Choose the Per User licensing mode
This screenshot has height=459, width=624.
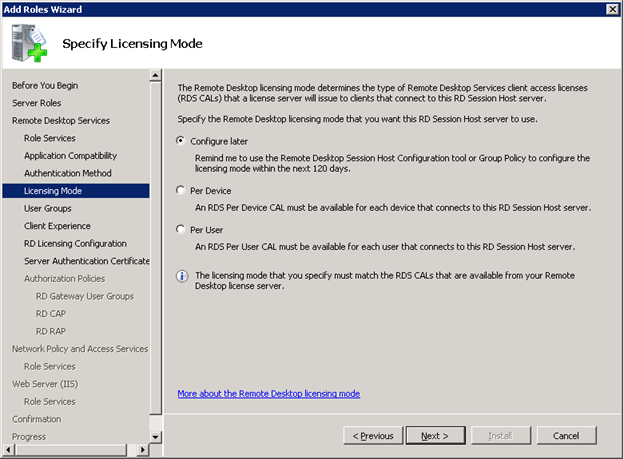tap(180, 229)
